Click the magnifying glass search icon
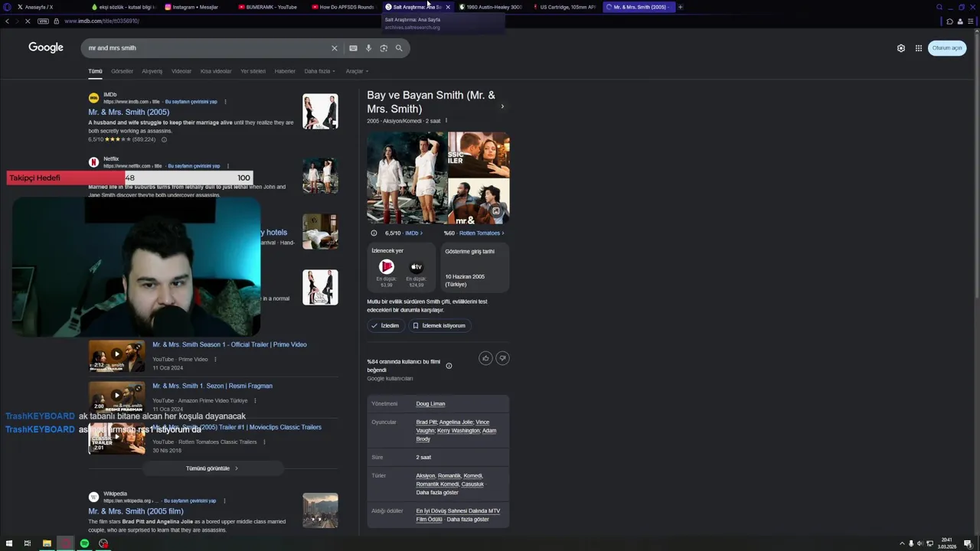The height and width of the screenshot is (551, 980). 399,48
